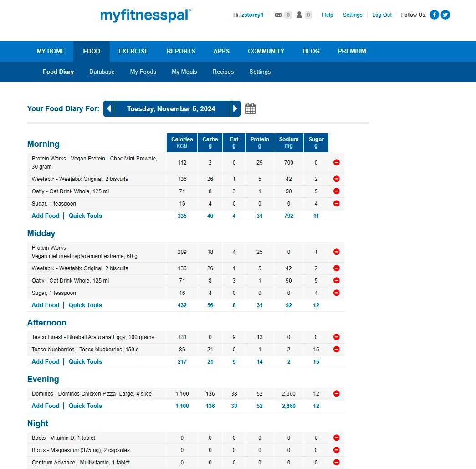Open the REPORTS tab
This screenshot has height=469, width=476.
[181, 51]
